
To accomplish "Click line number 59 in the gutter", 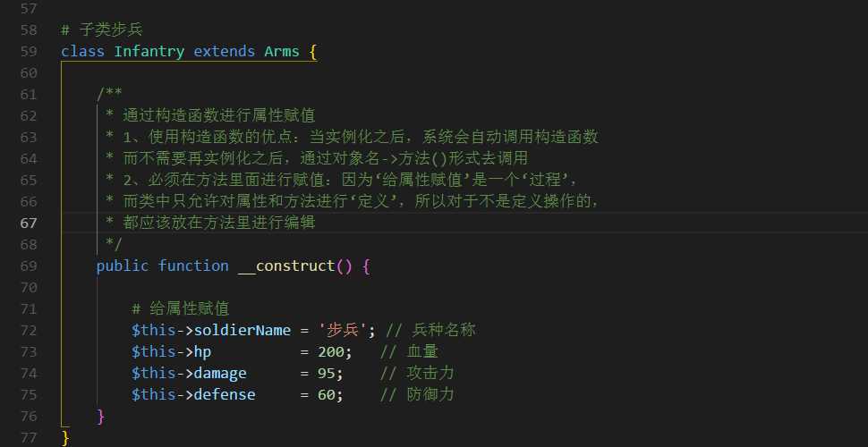I will pyautogui.click(x=29, y=52).
